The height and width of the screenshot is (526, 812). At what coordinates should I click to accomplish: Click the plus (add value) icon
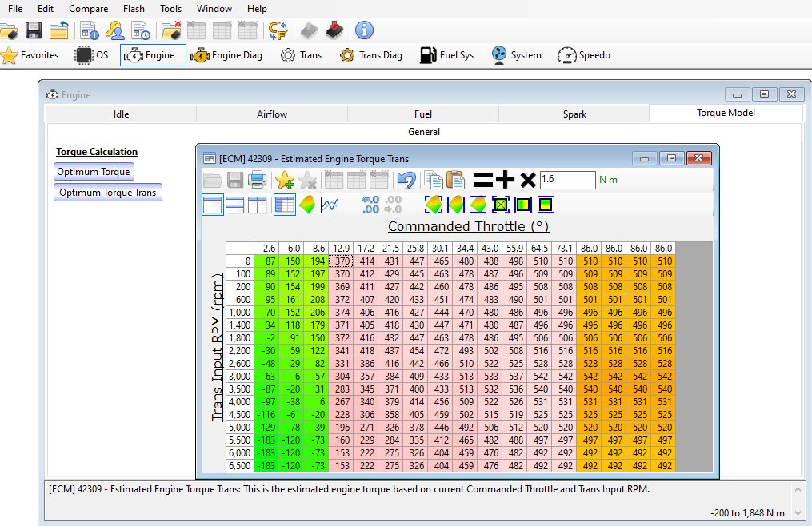505,180
